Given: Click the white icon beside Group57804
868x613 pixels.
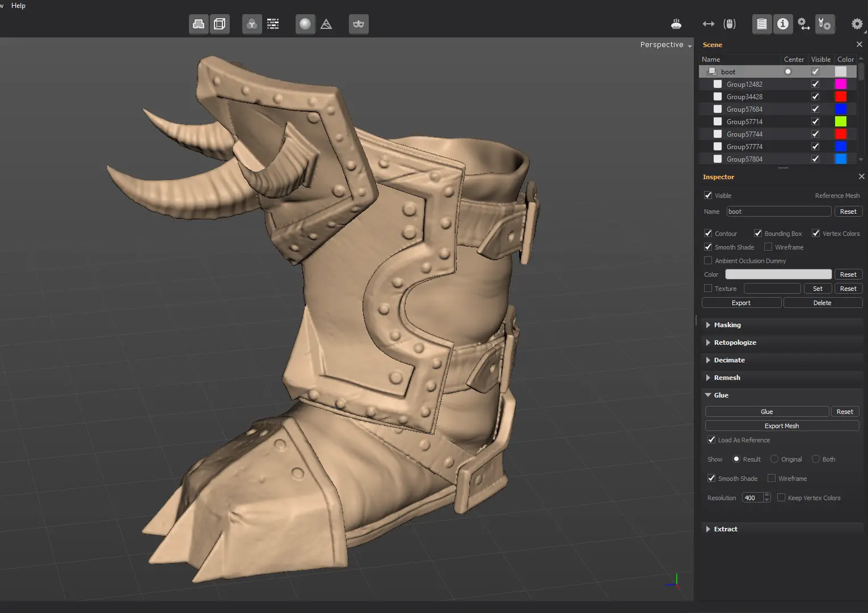Looking at the screenshot, I should [718, 159].
